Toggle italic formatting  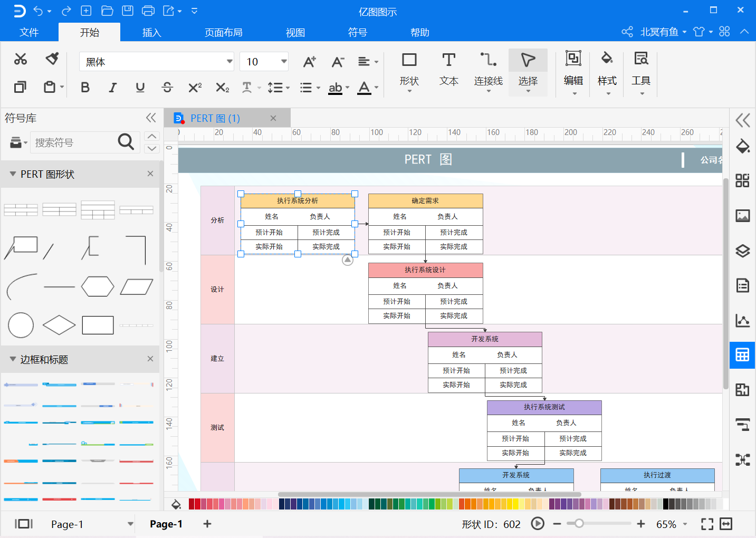112,88
